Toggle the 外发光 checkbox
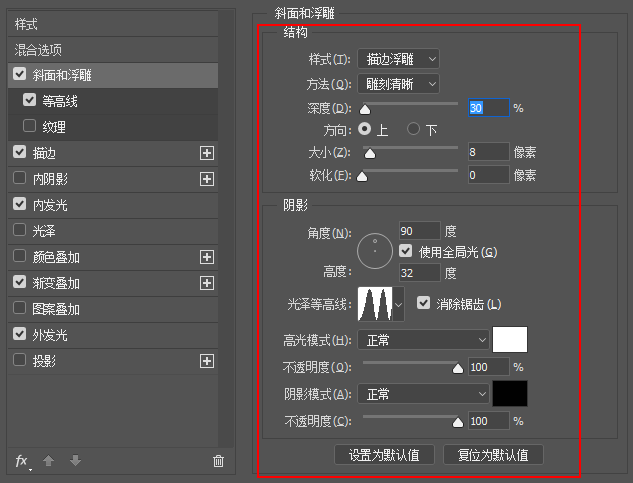 19,334
